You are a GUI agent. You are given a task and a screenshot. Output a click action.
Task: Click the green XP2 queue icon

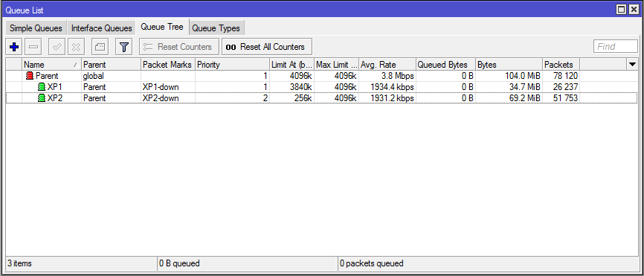(42, 98)
